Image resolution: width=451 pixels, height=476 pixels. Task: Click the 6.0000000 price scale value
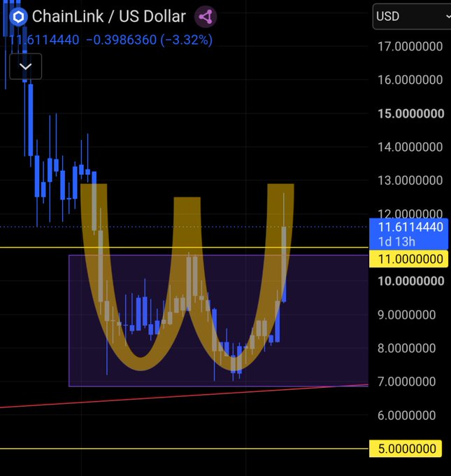click(406, 415)
